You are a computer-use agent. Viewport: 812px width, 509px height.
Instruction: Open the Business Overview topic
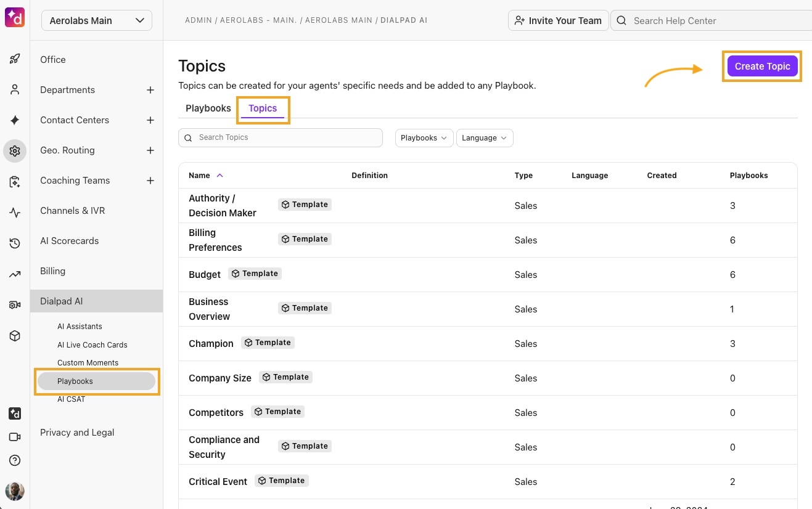coord(209,309)
